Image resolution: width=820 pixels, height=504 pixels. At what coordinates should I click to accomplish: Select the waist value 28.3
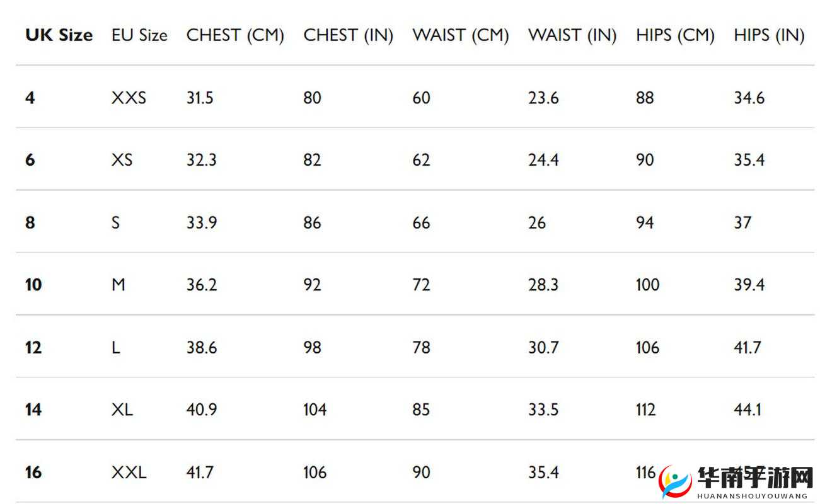(x=543, y=285)
